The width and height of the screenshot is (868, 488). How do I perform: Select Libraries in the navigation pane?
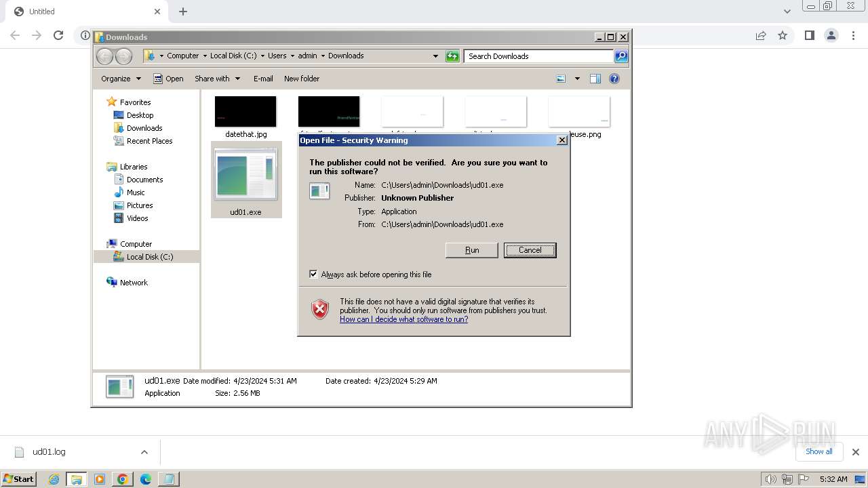point(134,167)
